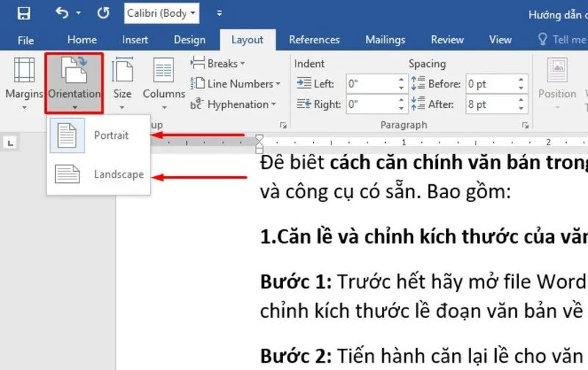Click the Indent Left input field
The width and height of the screenshot is (588, 370).
coord(371,84)
